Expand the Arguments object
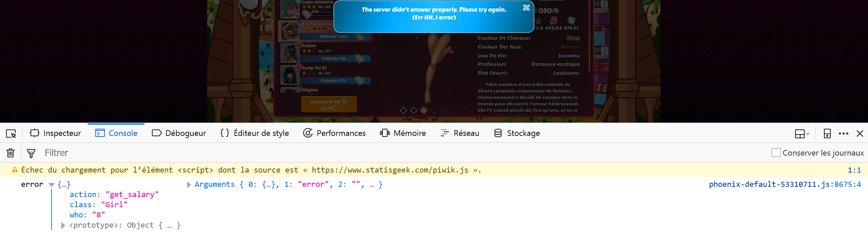This screenshot has width=868, height=248. (x=189, y=184)
